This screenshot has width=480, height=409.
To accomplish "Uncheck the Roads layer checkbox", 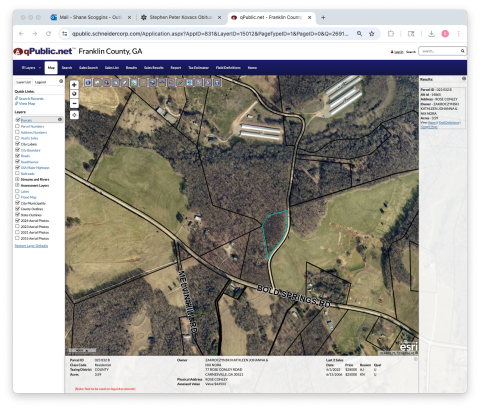I will pos(18,155).
